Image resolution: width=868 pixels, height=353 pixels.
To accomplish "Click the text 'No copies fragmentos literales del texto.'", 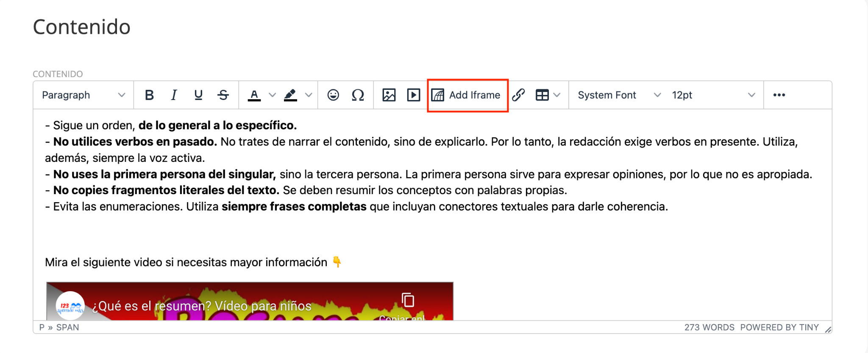I will 166,190.
